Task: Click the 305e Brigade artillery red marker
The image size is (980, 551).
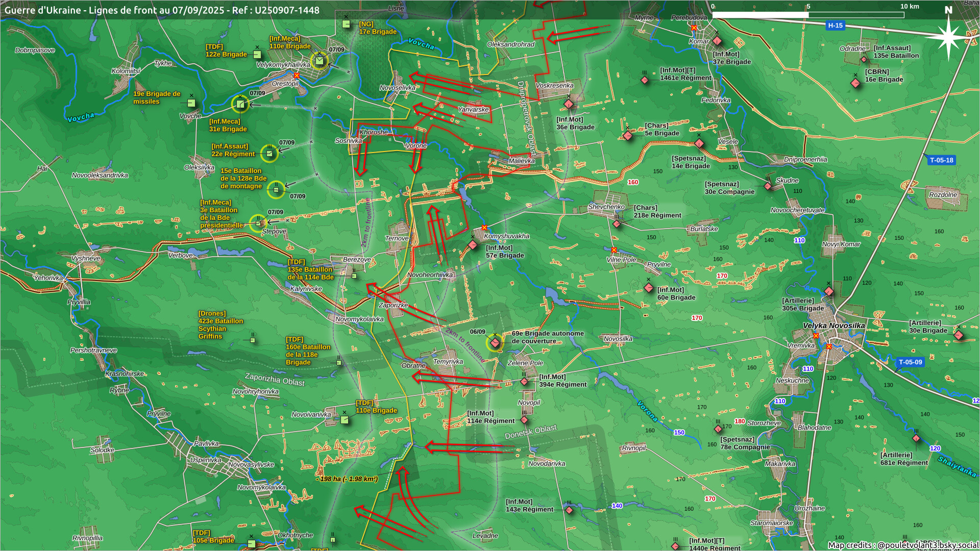Action: [x=829, y=291]
